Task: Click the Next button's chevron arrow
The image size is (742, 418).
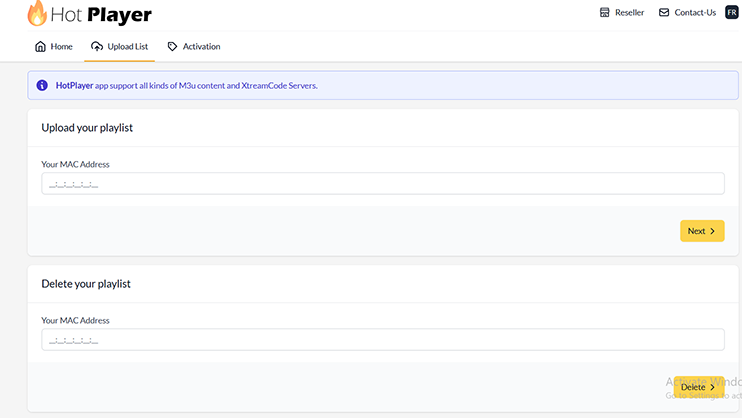Action: [x=712, y=231]
